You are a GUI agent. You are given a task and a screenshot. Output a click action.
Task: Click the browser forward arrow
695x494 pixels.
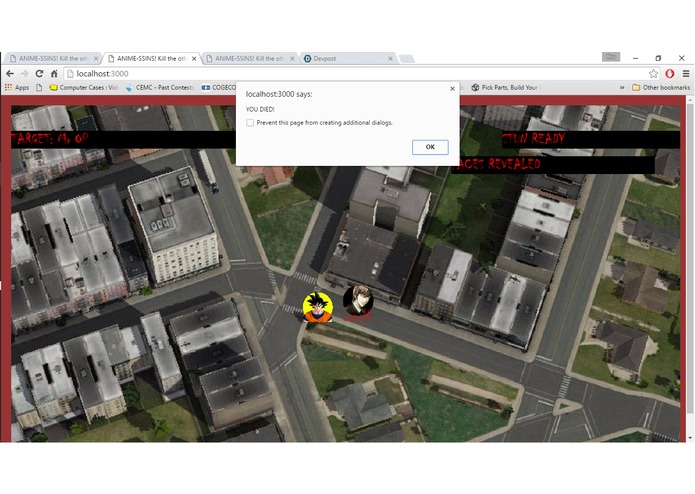pos(24,74)
